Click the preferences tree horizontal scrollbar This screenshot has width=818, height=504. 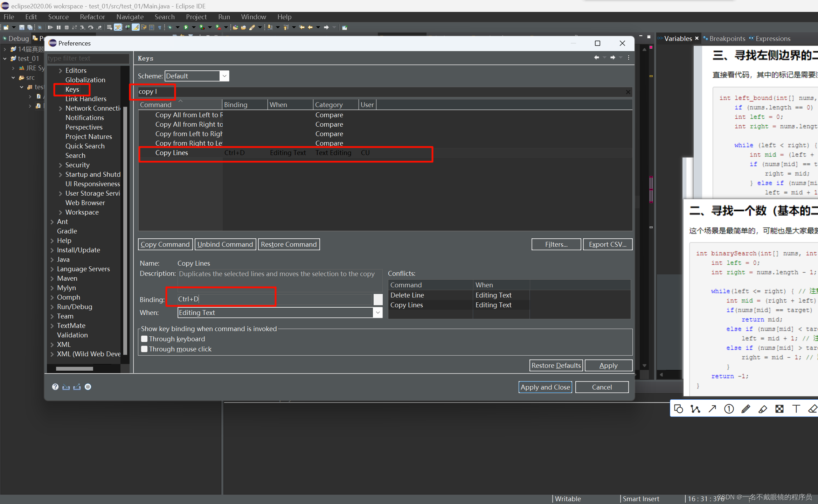[74, 369]
